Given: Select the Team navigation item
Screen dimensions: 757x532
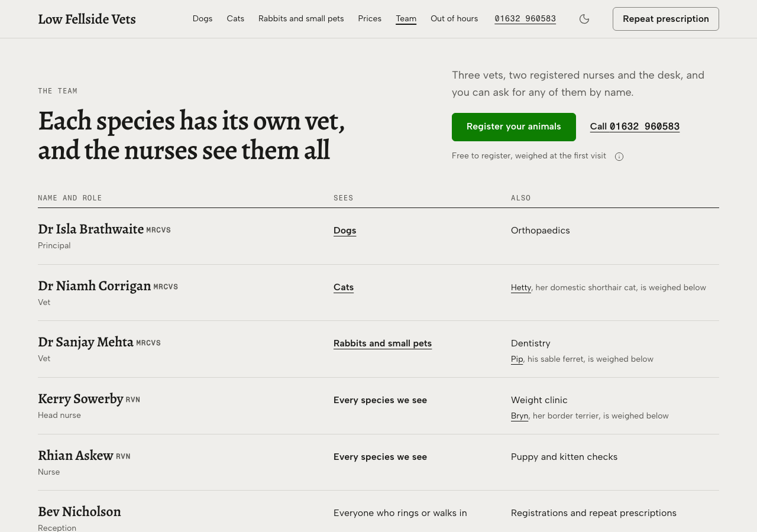Looking at the screenshot, I should point(406,19).
